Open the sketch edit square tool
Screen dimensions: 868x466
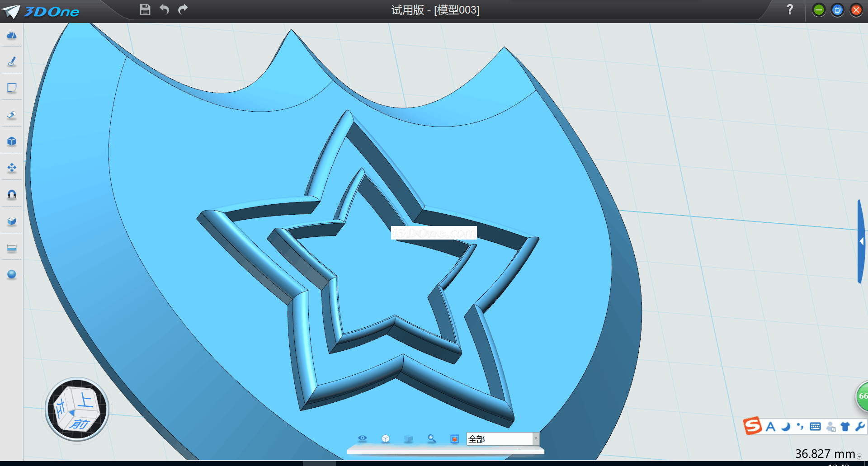[x=12, y=88]
